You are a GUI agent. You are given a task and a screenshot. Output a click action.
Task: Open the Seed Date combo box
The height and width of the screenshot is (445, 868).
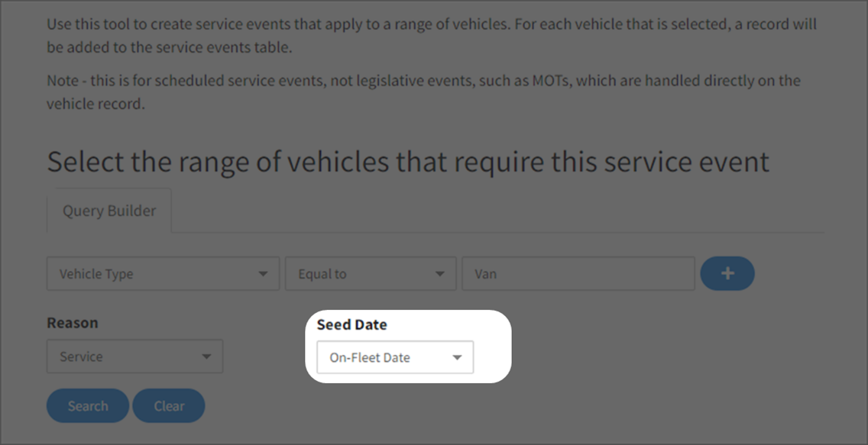tap(394, 357)
